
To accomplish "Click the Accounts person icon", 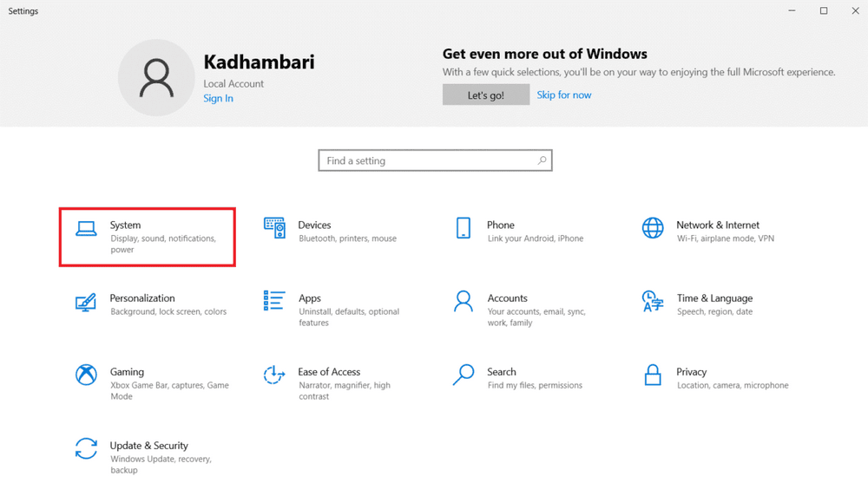I will [x=464, y=301].
